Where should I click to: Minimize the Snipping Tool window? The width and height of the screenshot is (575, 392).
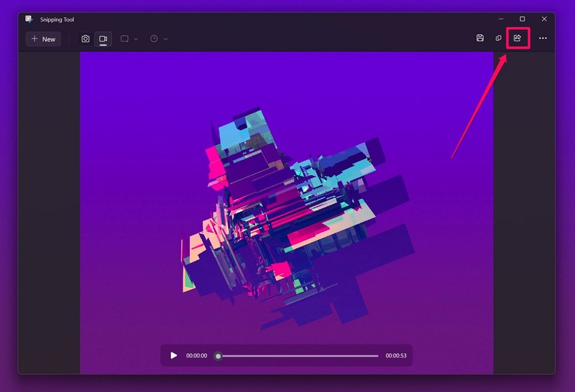coord(501,19)
